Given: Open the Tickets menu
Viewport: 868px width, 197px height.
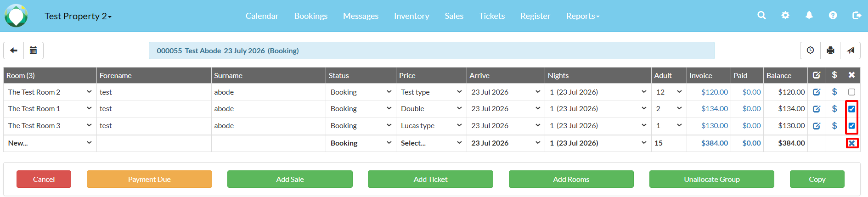Looking at the screenshot, I should point(492,16).
